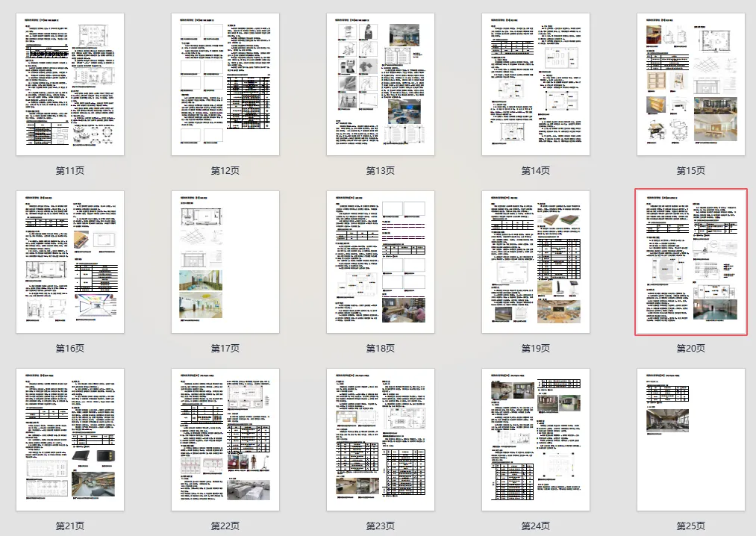Viewport: 756px width, 536px height.
Task: Select the "第23页" page label
Action: click(x=380, y=526)
